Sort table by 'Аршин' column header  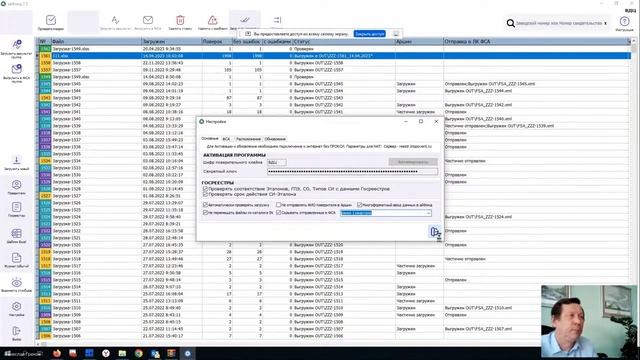tap(419, 42)
